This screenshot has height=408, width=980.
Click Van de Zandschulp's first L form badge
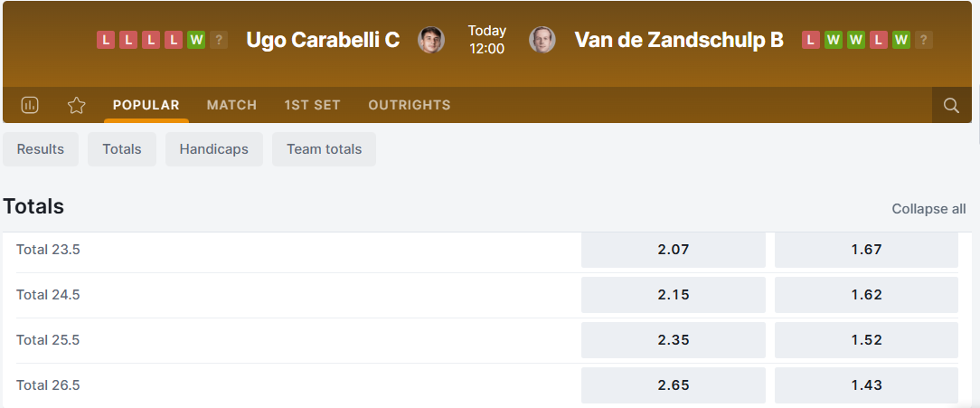point(811,40)
